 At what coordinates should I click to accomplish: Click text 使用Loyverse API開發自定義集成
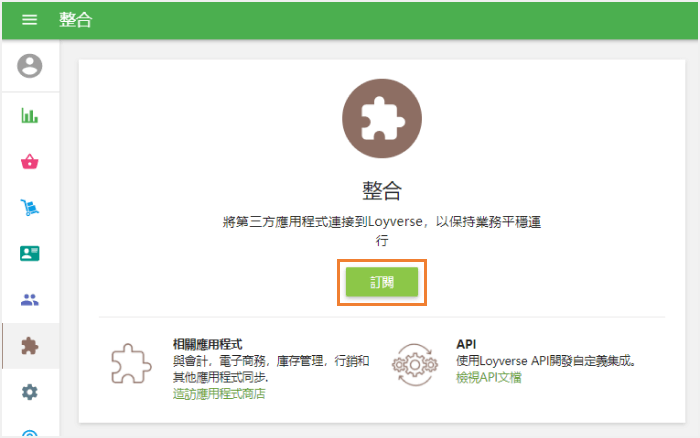coord(546,361)
